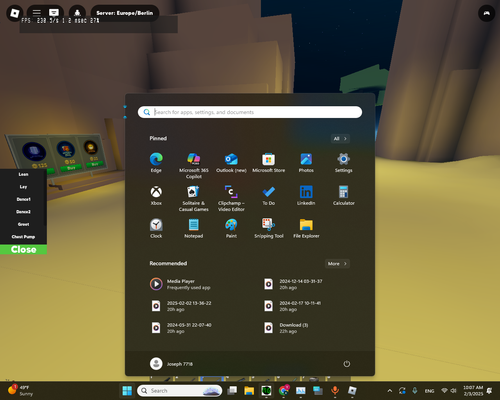Open Snipping Tool
The height and width of the screenshot is (400, 500).
pos(269,229)
